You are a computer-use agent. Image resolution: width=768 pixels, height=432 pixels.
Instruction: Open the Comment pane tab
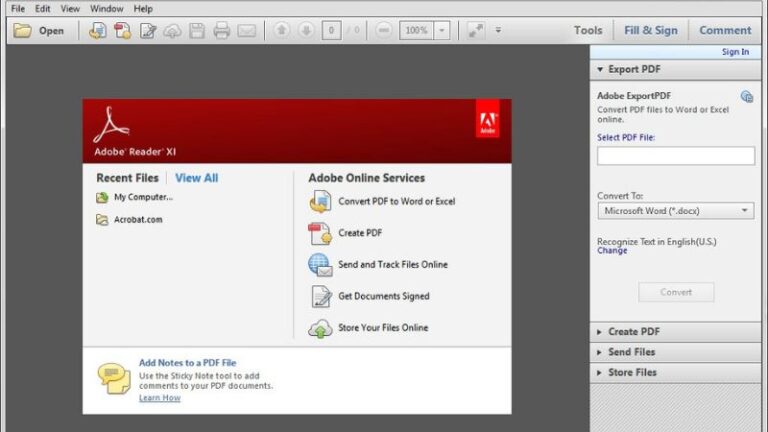pos(725,30)
